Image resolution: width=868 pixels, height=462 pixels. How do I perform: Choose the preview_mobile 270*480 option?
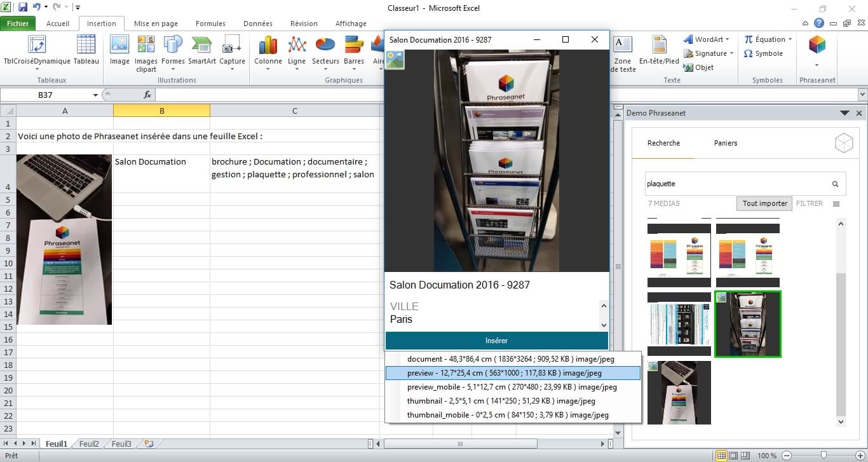point(513,387)
